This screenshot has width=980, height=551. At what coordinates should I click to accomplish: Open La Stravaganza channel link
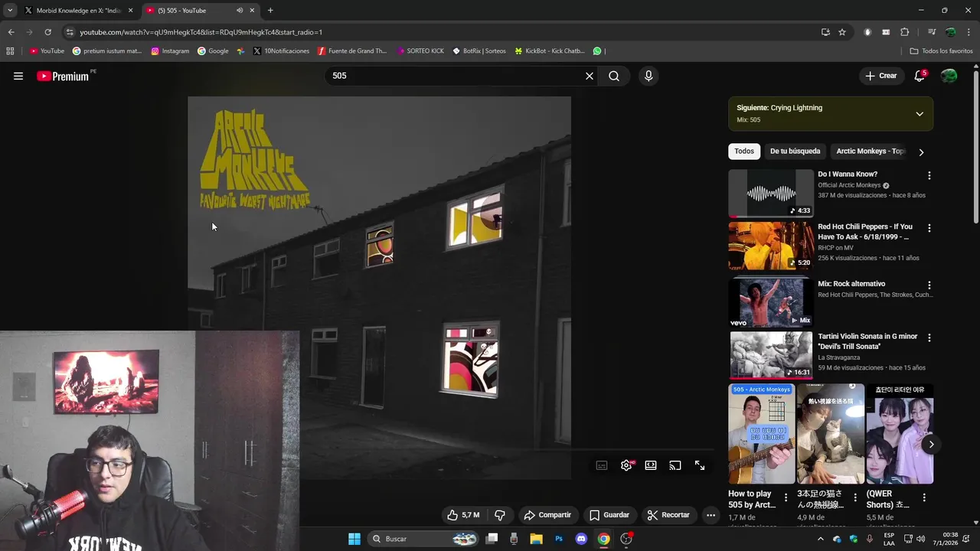(x=839, y=357)
